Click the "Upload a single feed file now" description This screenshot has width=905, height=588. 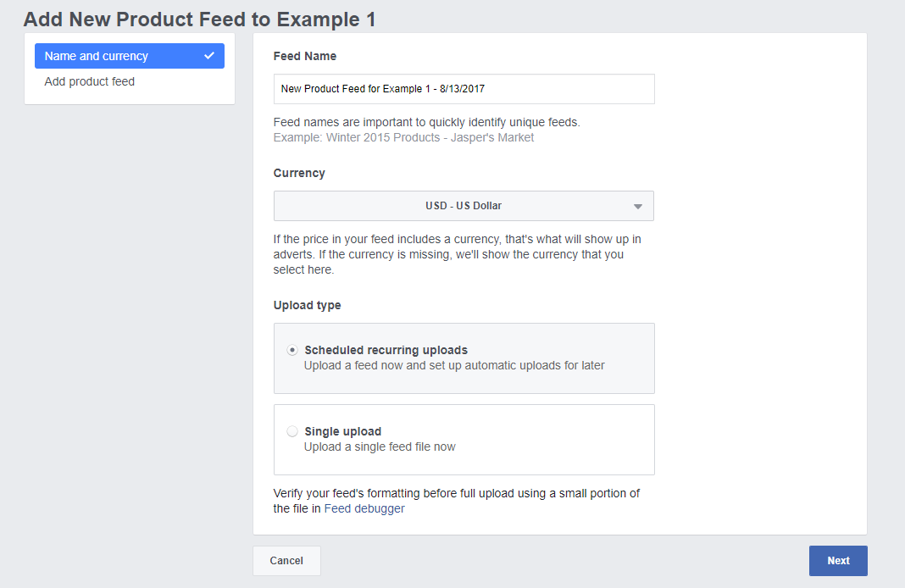coord(380,447)
